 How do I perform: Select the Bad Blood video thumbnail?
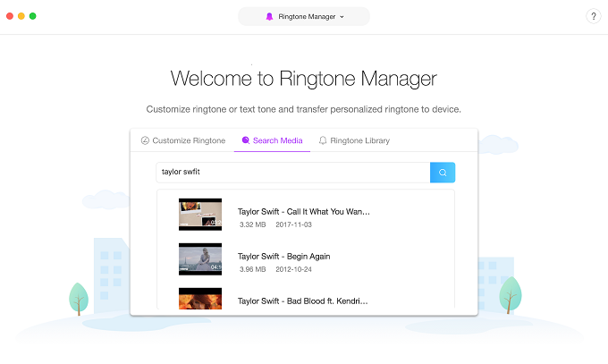pyautogui.click(x=200, y=299)
